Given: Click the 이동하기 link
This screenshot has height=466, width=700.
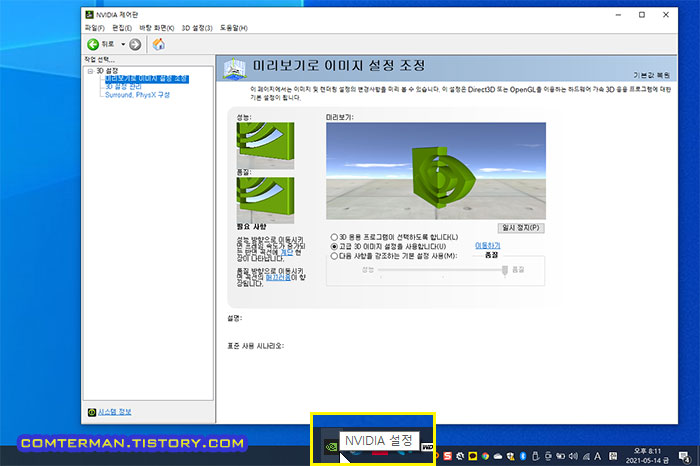Looking at the screenshot, I should [488, 245].
